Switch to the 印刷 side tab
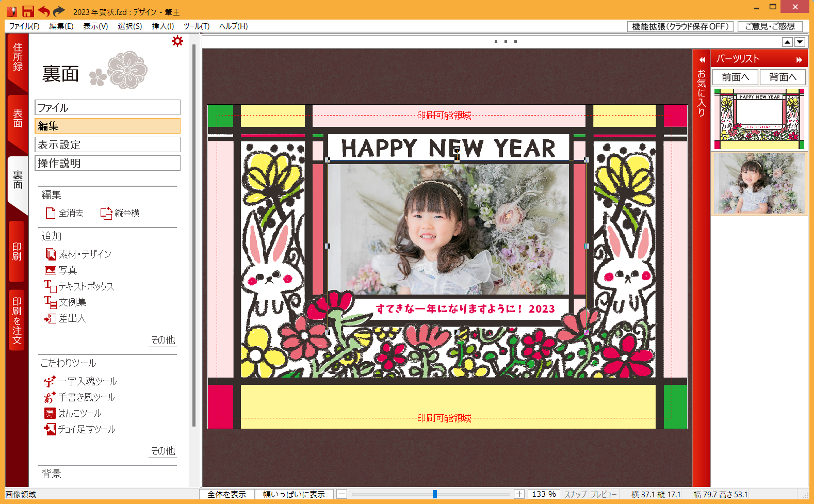This screenshot has height=504, width=814. pyautogui.click(x=17, y=252)
